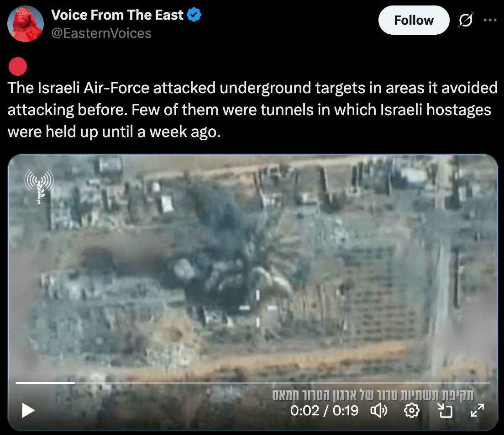
Task: Click the Follow button
Action: (x=414, y=20)
